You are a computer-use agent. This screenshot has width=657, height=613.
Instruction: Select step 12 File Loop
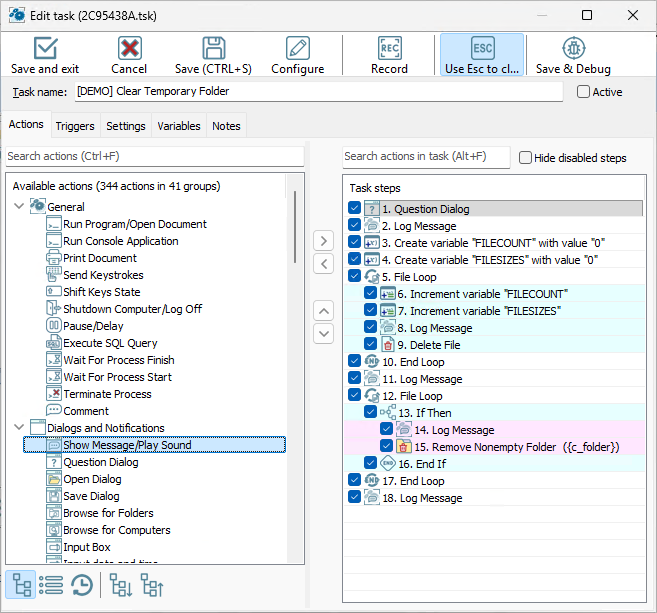[x=412, y=396]
